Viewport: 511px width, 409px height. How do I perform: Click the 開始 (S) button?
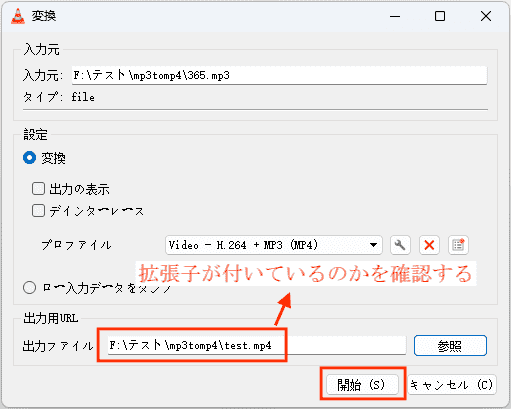tap(362, 385)
